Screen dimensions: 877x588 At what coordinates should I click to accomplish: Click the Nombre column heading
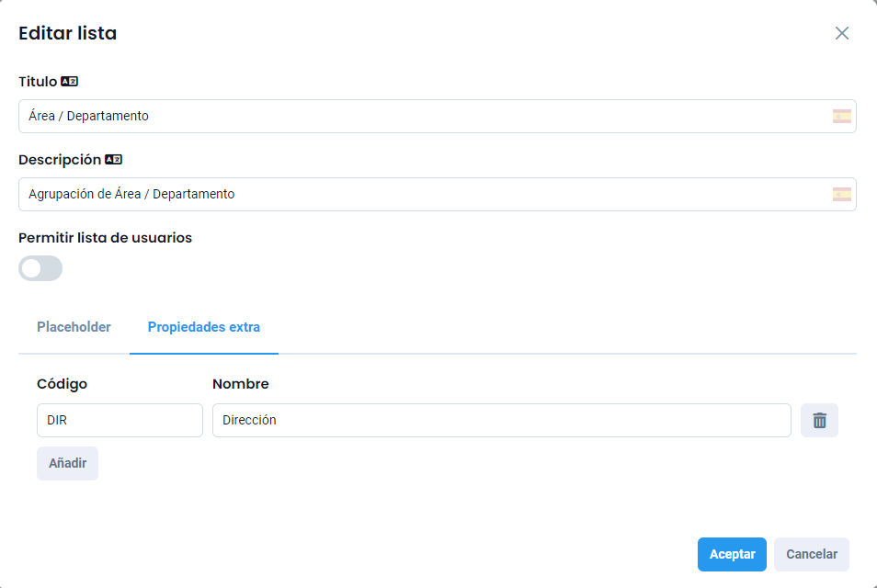(240, 384)
